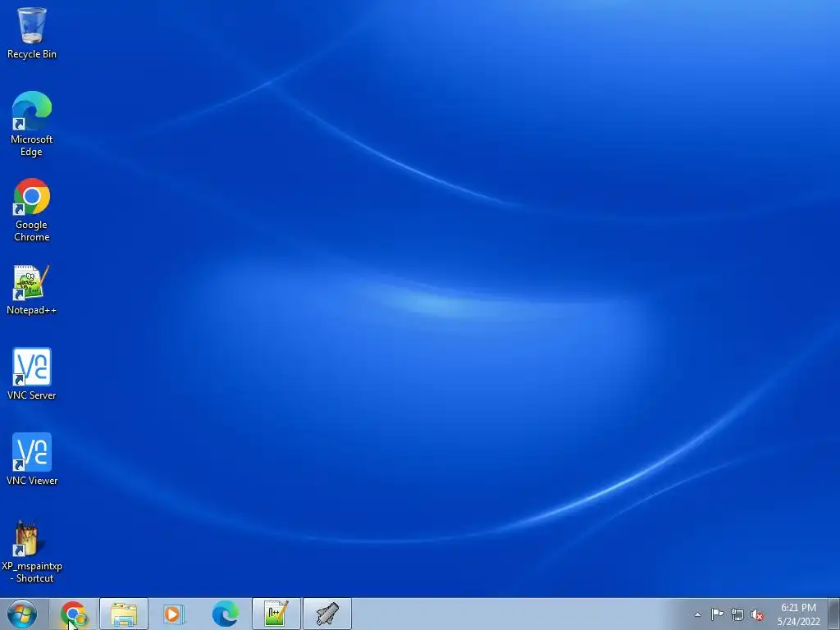This screenshot has width=840, height=630.
Task: Select the VNC Viewer desktop shortcut
Action: (32, 459)
